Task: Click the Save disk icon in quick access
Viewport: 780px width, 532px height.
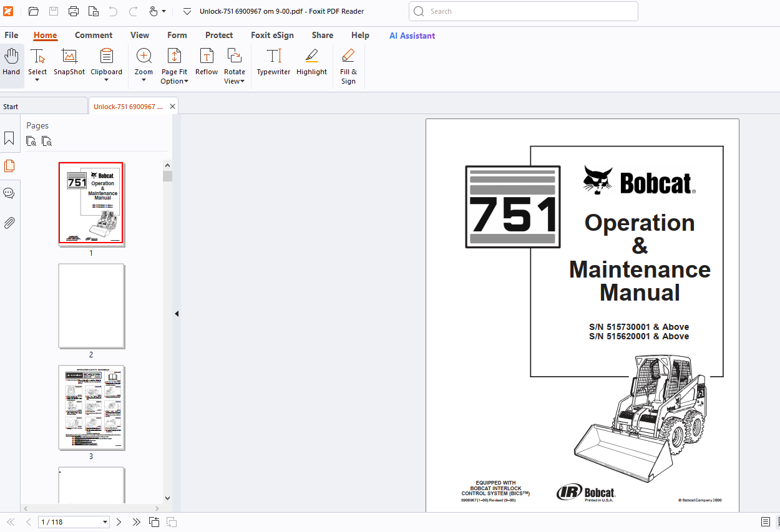Action: click(x=54, y=11)
